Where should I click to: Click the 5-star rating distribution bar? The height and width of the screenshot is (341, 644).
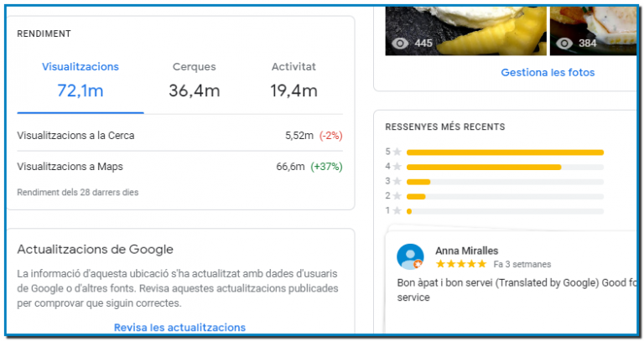505,152
